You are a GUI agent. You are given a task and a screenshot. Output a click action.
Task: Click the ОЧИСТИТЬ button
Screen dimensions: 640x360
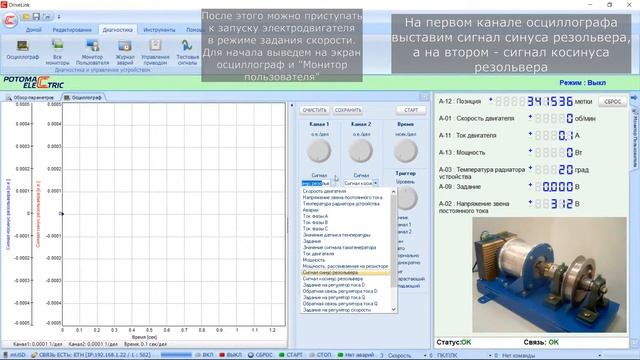314,110
